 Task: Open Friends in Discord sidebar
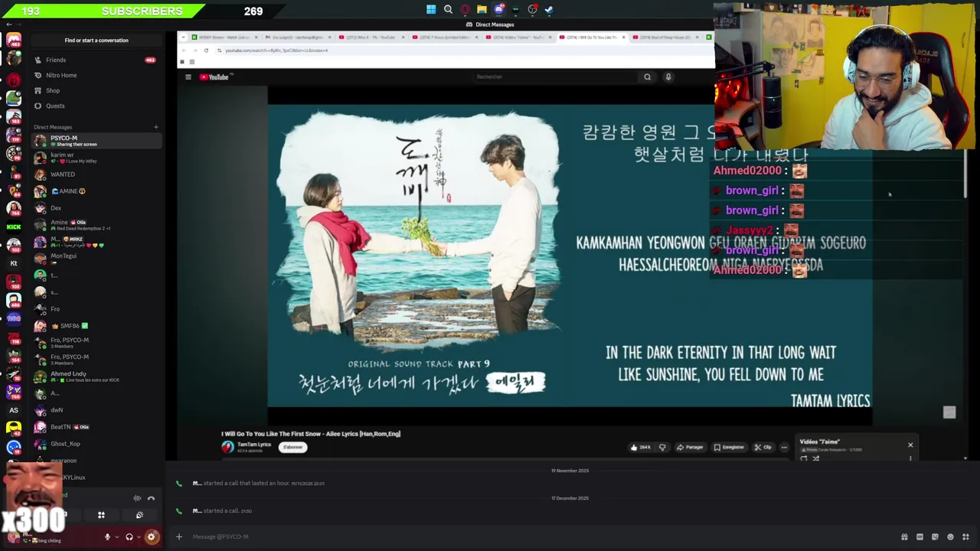[96, 60]
